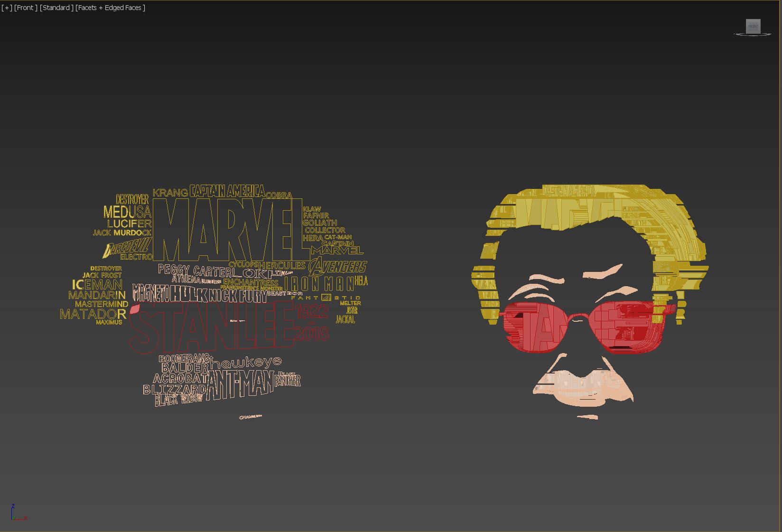
Task: Select the BOOMERANG text spline
Action: pyautogui.click(x=184, y=359)
